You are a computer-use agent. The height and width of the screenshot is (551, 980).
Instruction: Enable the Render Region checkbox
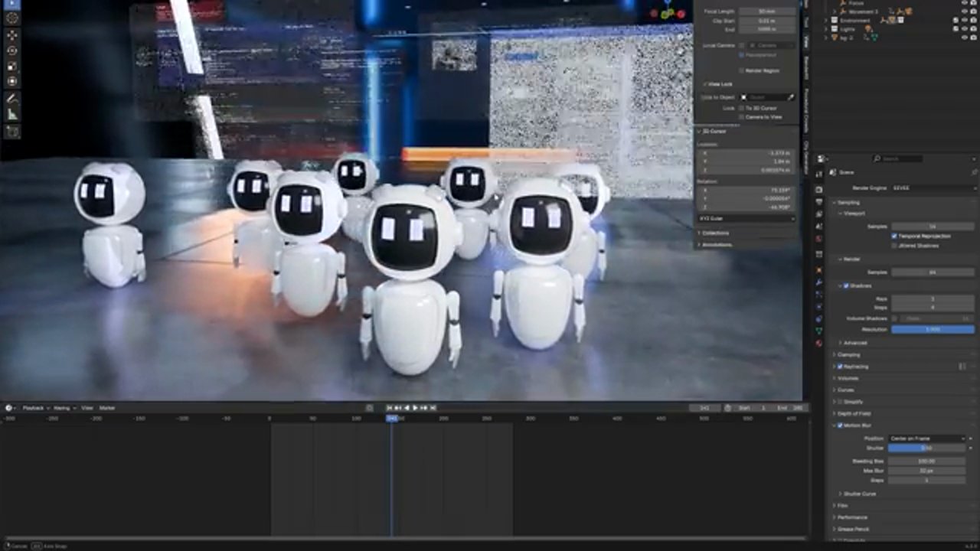coord(741,70)
